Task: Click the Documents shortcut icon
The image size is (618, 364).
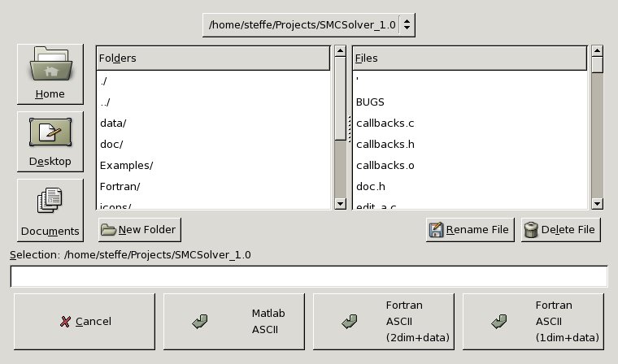Action: 50,201
